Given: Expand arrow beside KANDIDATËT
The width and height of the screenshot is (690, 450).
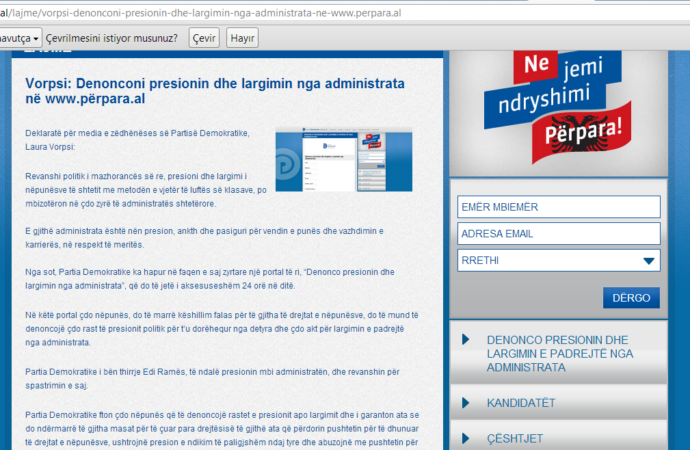Looking at the screenshot, I should point(466,402).
